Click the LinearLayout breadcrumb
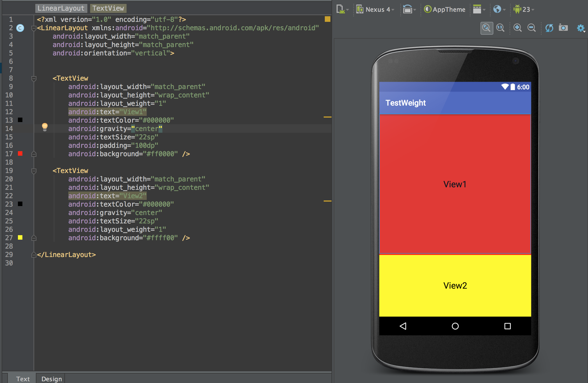 (x=61, y=8)
